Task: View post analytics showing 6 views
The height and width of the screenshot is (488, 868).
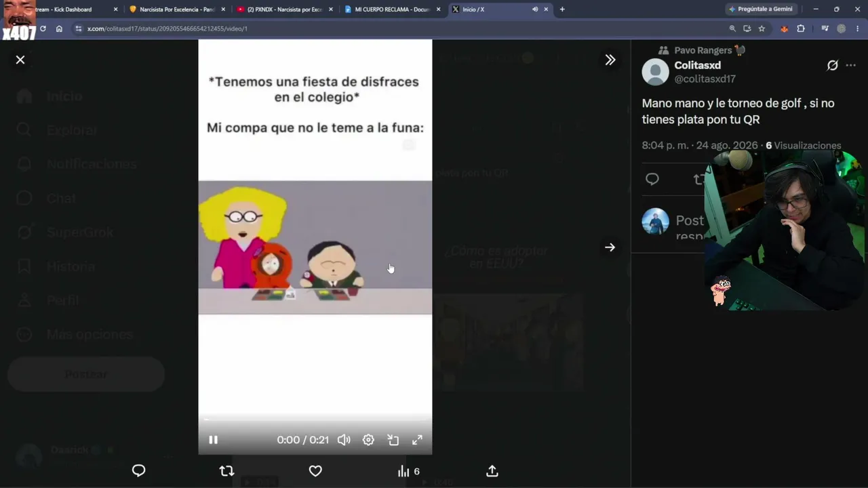Action: pyautogui.click(x=408, y=471)
